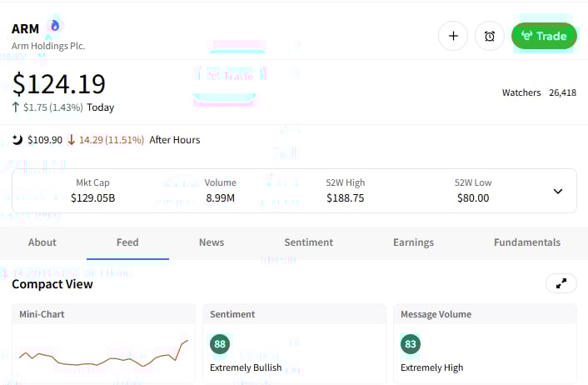This screenshot has width=588, height=385.
Task: Open the Mini-Chart price line thumbnail
Action: coord(103,354)
